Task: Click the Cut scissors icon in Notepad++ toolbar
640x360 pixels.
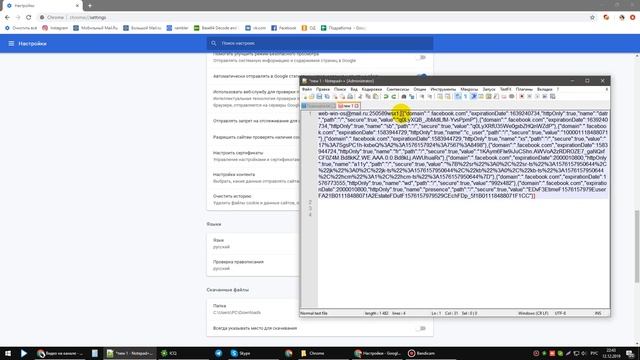Action: click(x=360, y=96)
